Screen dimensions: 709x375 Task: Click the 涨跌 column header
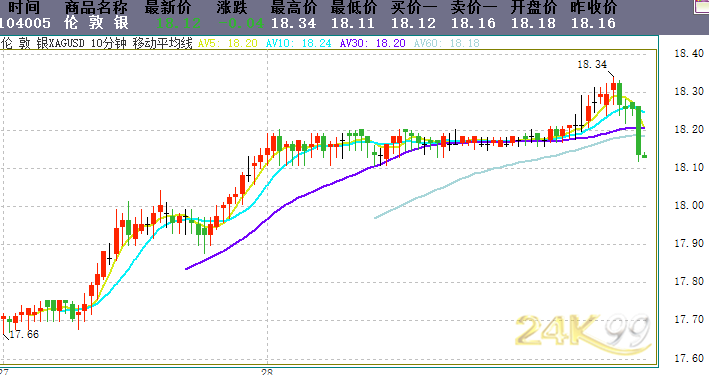pos(232,7)
